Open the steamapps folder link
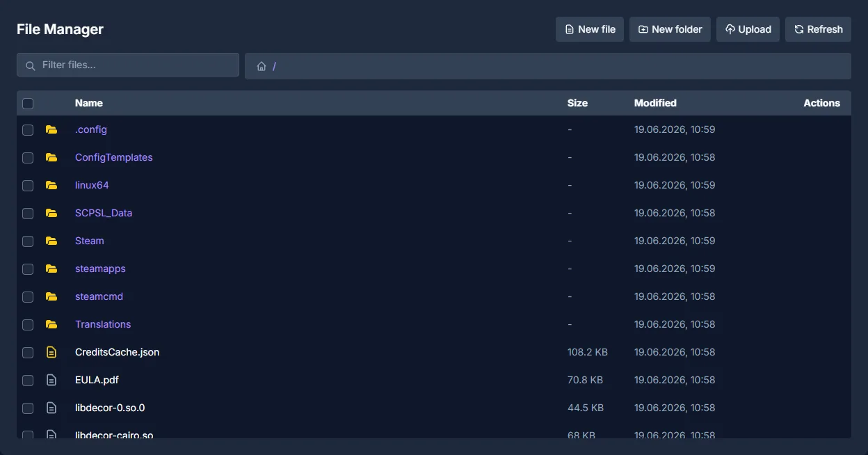 [x=100, y=269]
